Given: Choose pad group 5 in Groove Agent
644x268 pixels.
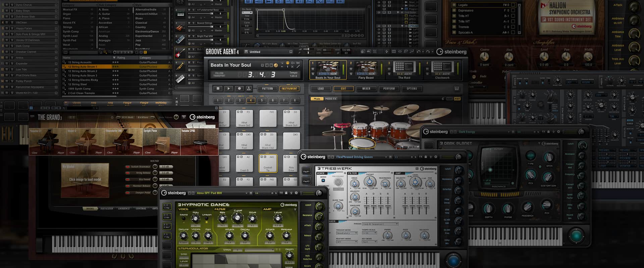Looking at the screenshot, I should coord(262,100).
